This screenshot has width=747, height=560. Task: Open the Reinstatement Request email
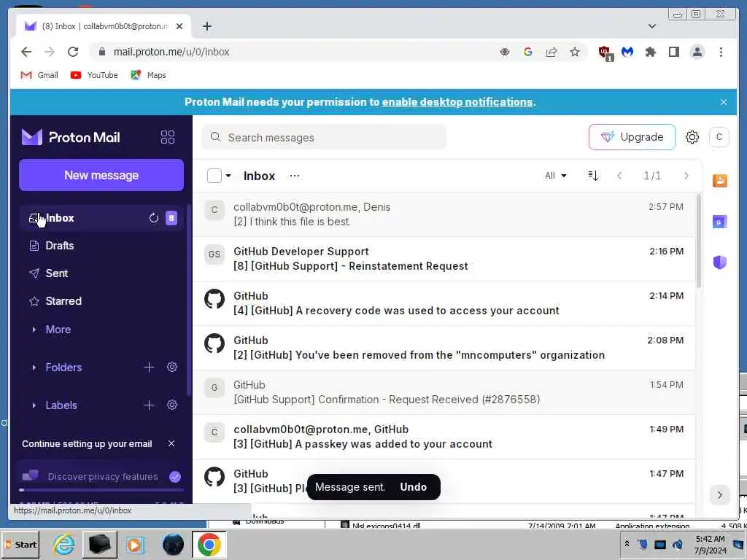(x=444, y=259)
